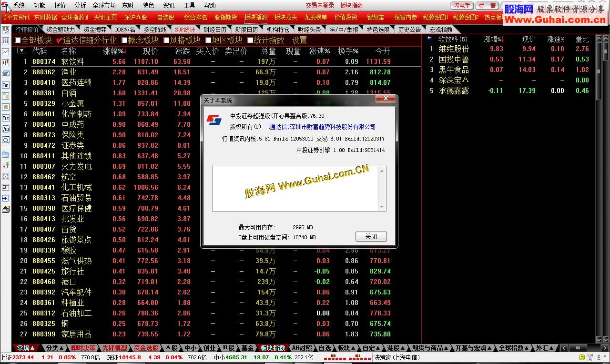Select the 软饮料 row in sector list

coord(217,61)
